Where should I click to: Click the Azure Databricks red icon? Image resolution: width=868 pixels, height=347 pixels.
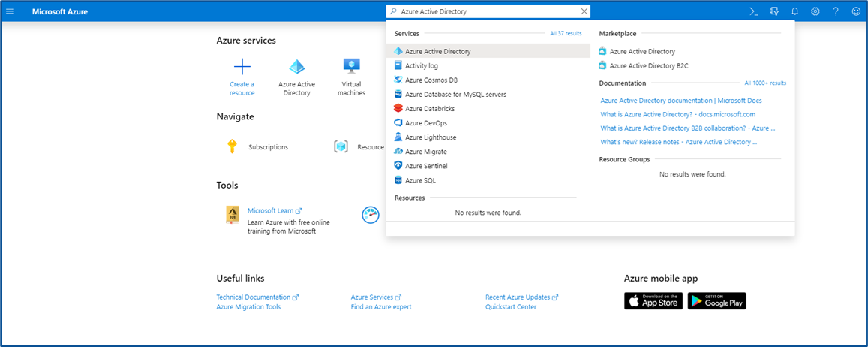[x=398, y=109]
